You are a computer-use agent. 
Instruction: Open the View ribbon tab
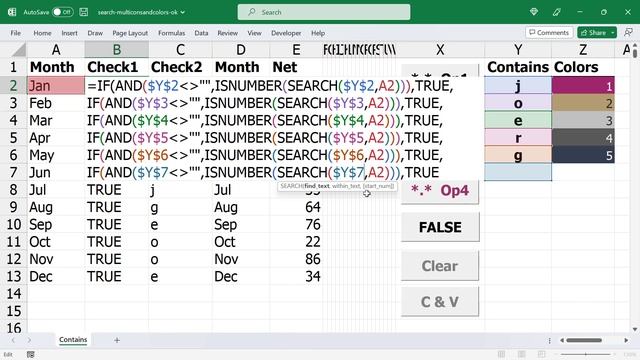coord(254,33)
